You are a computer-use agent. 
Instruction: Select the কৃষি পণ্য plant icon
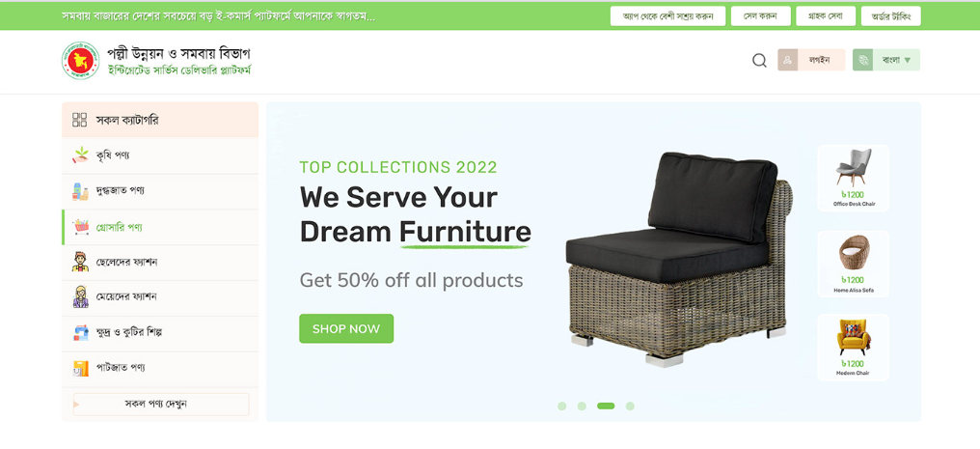81,155
